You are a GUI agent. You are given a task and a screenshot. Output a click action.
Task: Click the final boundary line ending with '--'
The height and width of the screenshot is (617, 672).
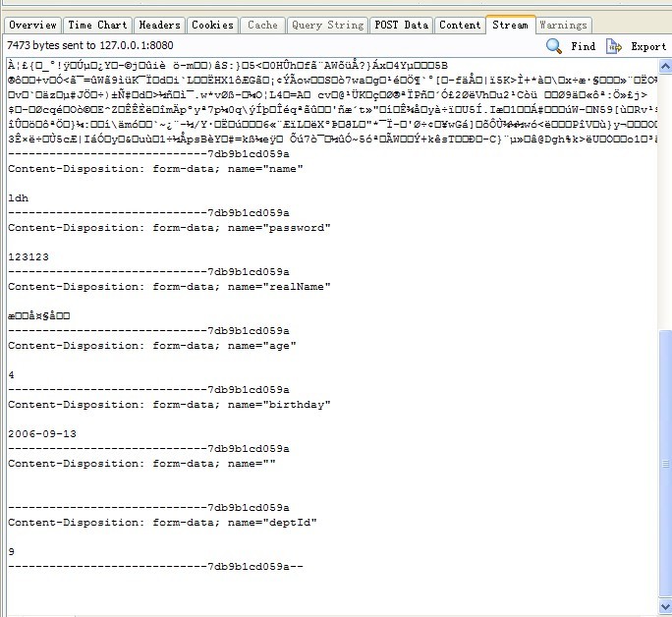[x=155, y=567]
